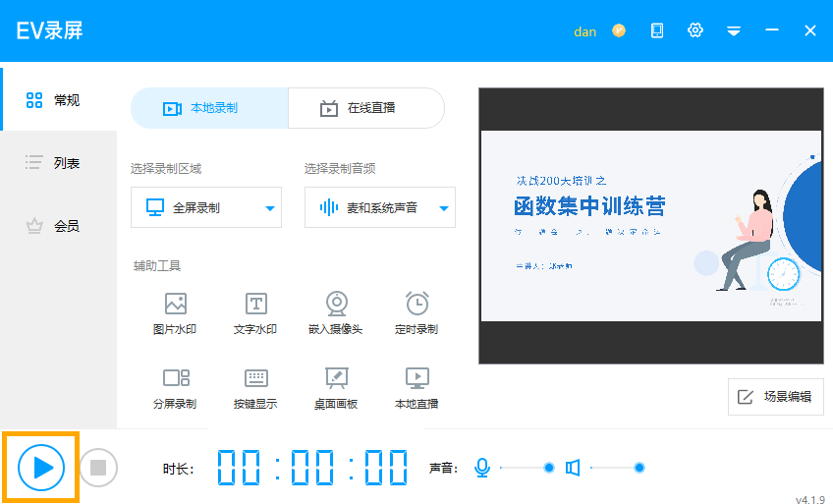The height and width of the screenshot is (504, 833).
Task: Open the 本地直播 local live stream tool
Action: click(x=416, y=389)
